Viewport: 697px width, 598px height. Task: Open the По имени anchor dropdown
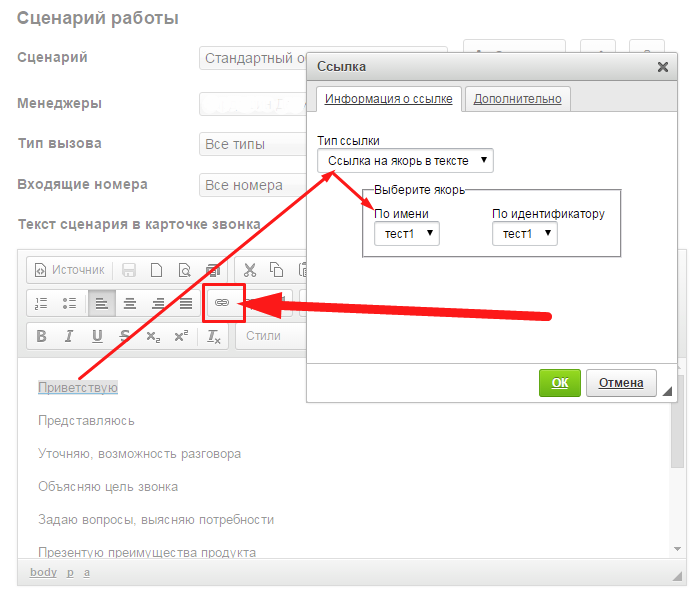pyautogui.click(x=407, y=233)
